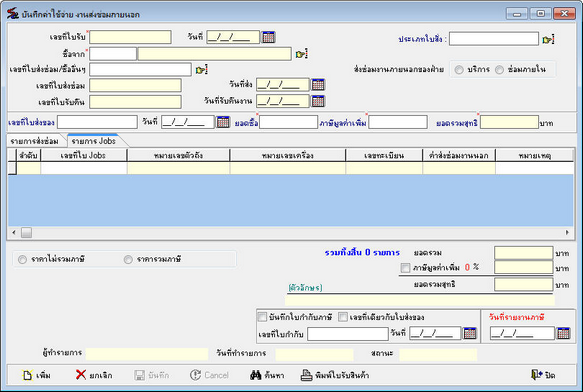Image resolution: width=583 pixels, height=392 pixels.
Task: Click the เลขที่ใบส่งซ่อม/ซื้ออื่นๆ input field
Action: (x=141, y=70)
